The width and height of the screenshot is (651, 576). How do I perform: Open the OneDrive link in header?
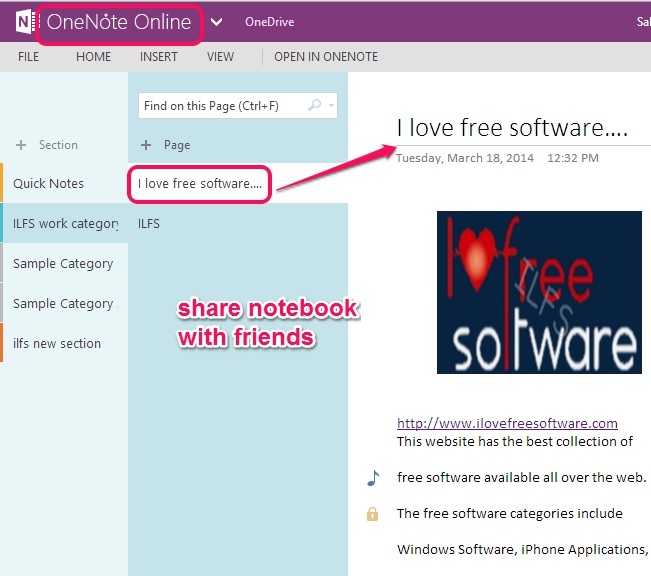point(269,22)
